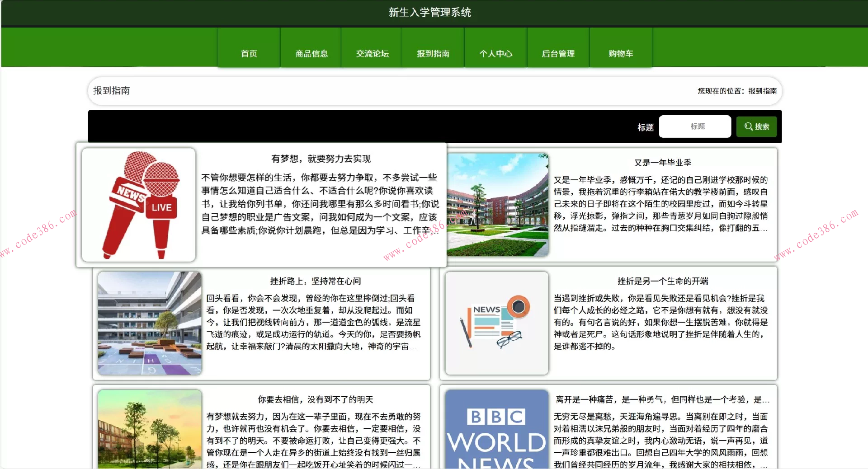Open the 个人中心 personal center
868x469 pixels.
point(496,53)
